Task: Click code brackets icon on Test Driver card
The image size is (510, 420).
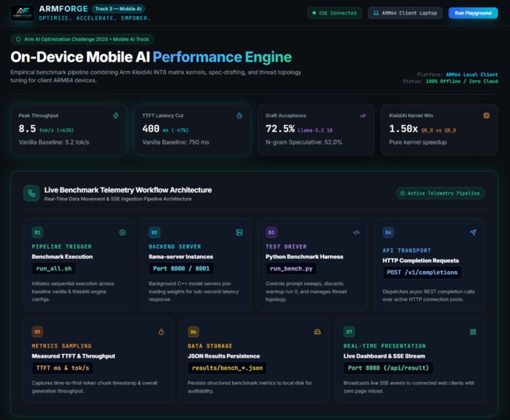Action: (356, 232)
